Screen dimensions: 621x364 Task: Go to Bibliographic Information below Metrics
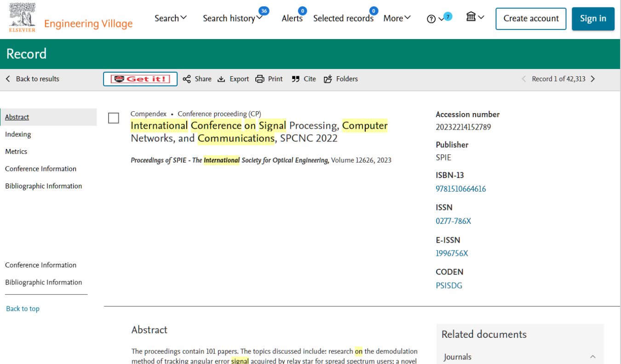click(43, 186)
